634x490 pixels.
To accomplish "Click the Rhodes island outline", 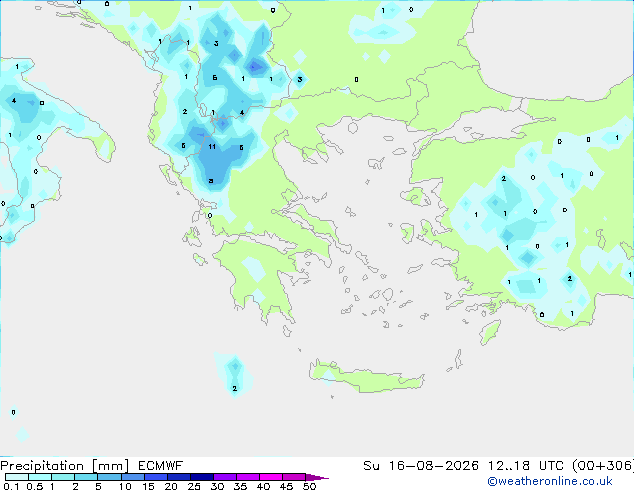I will pyautogui.click(x=490, y=332).
